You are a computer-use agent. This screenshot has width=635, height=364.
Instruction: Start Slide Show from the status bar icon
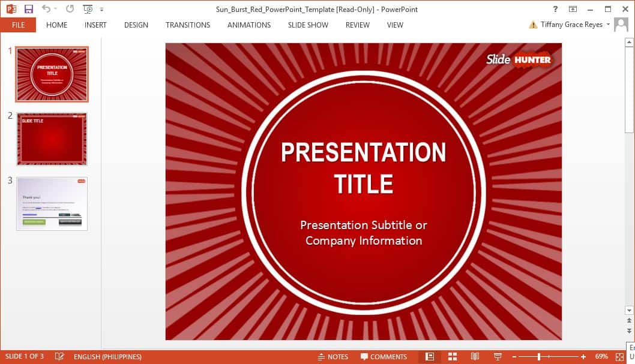(x=499, y=356)
